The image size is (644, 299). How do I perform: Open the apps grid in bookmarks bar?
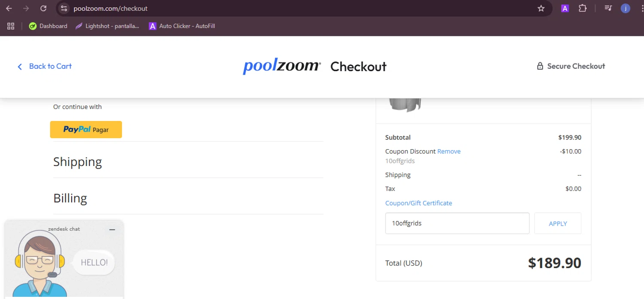(11, 26)
